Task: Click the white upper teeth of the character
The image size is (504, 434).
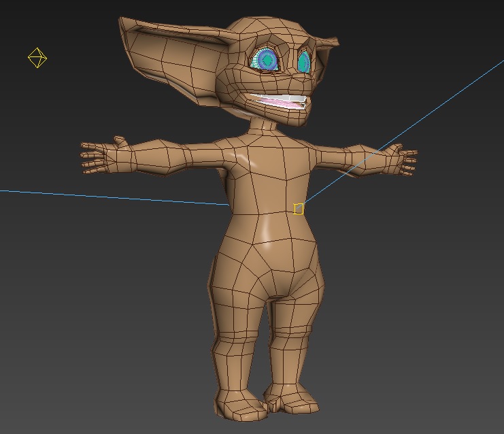Action: coord(272,97)
